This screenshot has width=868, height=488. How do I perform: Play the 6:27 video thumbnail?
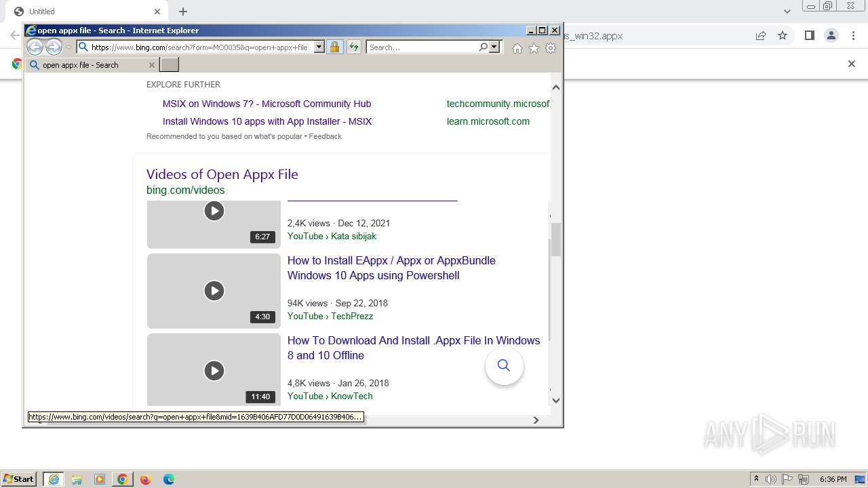pos(214,224)
